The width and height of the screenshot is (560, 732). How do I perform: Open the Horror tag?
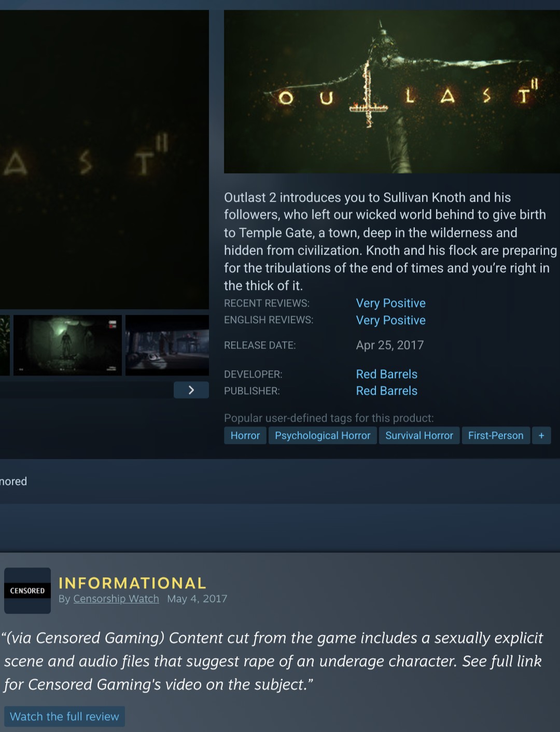[x=245, y=435]
